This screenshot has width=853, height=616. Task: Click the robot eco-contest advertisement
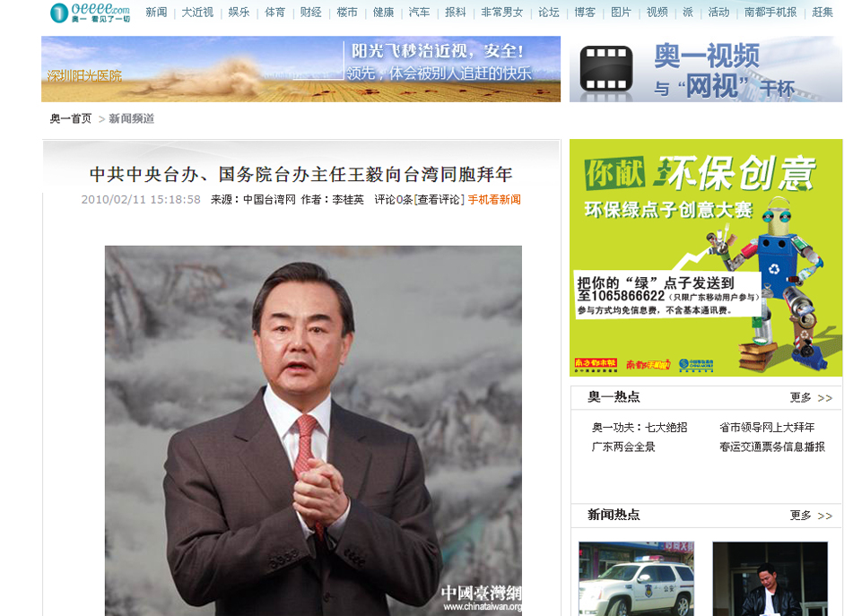point(705,257)
